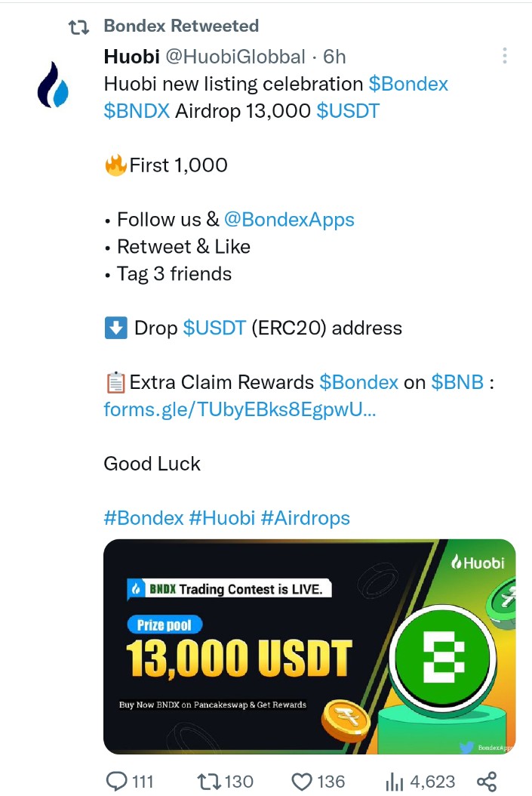The height and width of the screenshot is (796, 532).
Task: View tweet analytics bar chart icon
Action: [395, 782]
